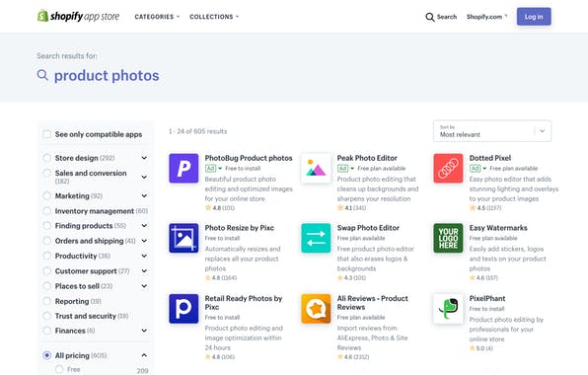This screenshot has width=588, height=375.
Task: Expand Sales and conversion chevron
Action: (144, 177)
